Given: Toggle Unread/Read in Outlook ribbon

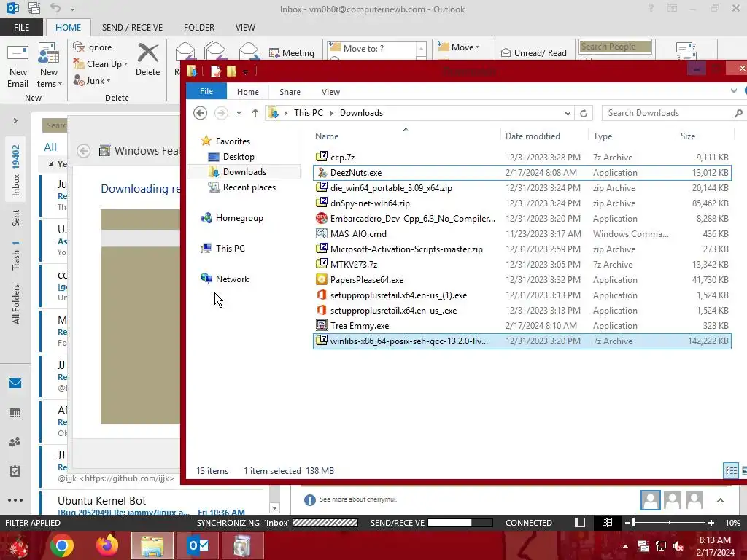Looking at the screenshot, I should (534, 52).
